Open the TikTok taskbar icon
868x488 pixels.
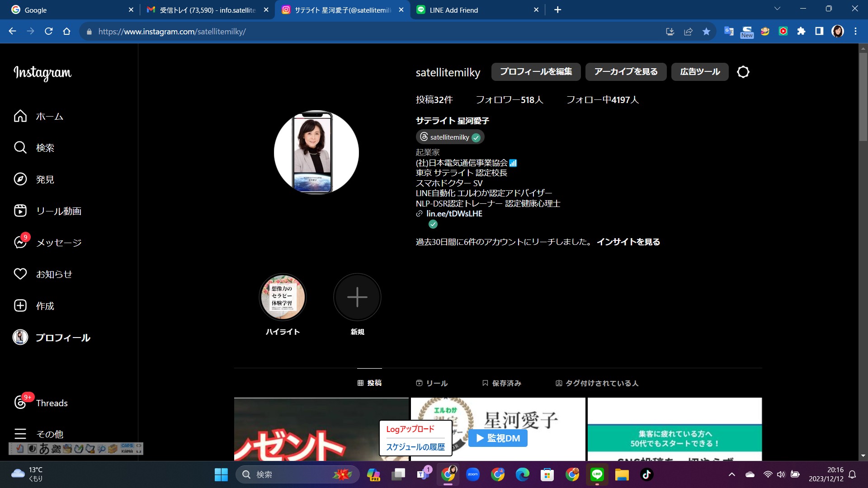(x=646, y=474)
